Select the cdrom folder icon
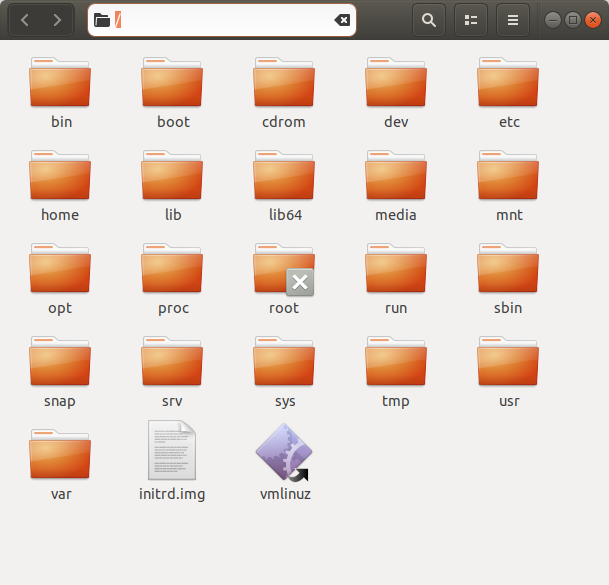 point(284,82)
